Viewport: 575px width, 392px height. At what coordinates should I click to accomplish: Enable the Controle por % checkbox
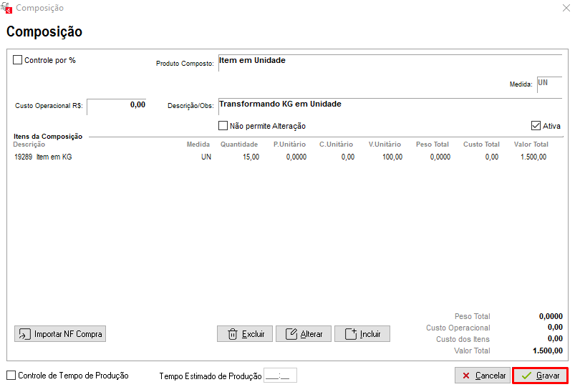coord(18,59)
